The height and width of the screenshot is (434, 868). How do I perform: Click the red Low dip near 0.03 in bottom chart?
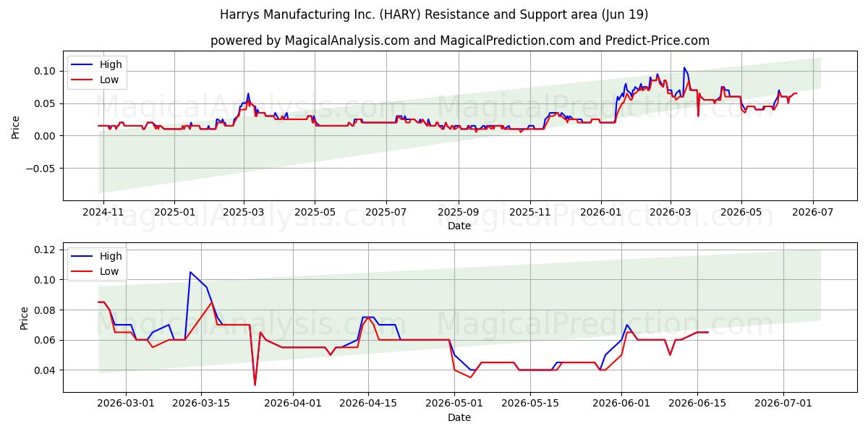tap(255, 385)
